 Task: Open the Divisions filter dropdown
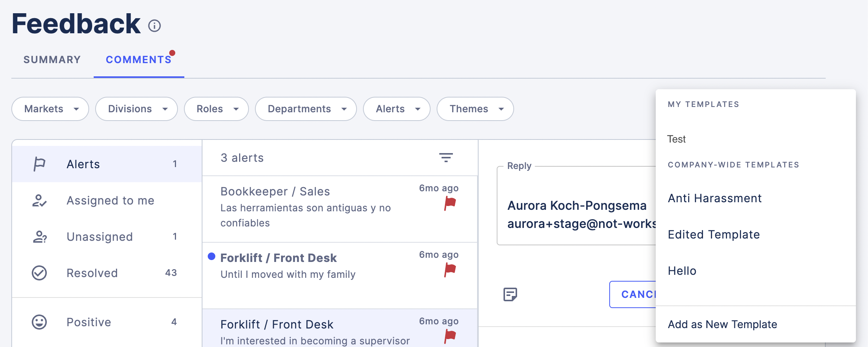[x=136, y=109]
